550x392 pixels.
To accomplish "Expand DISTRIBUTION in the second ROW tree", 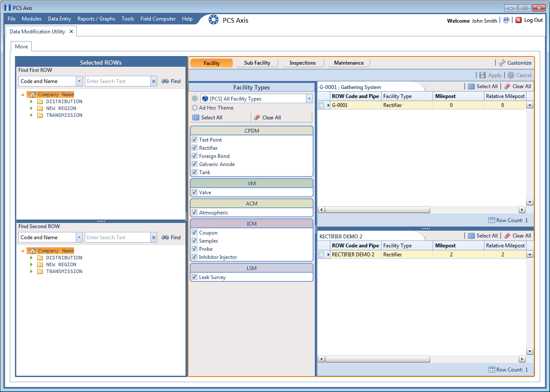I will 31,258.
